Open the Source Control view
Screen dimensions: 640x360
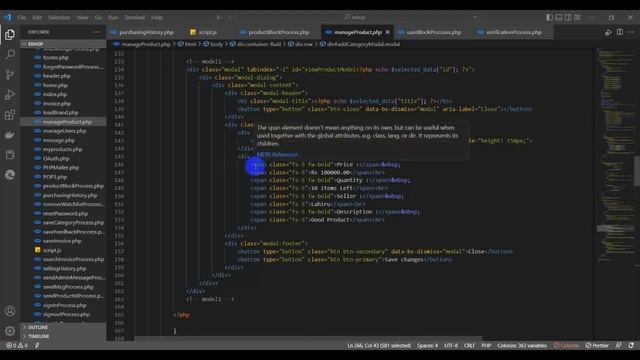click(x=10, y=74)
